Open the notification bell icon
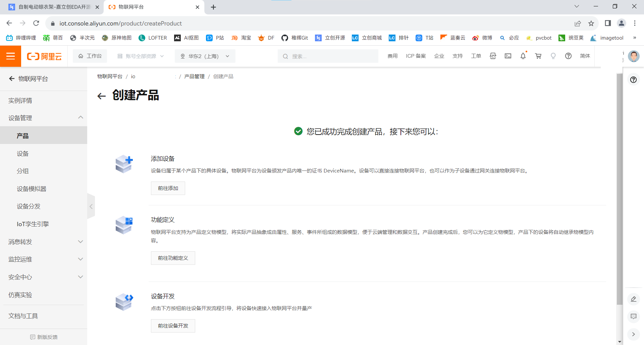Viewport: 644px width, 345px height. click(523, 56)
